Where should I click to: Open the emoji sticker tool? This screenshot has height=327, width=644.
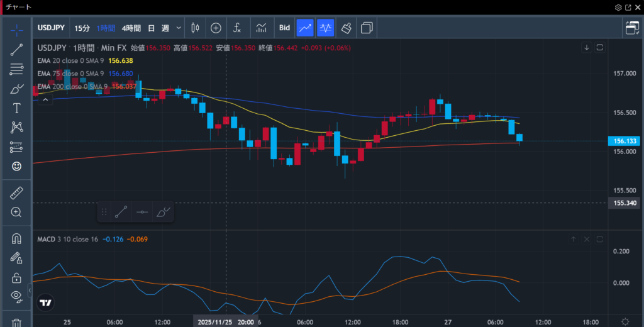click(17, 166)
